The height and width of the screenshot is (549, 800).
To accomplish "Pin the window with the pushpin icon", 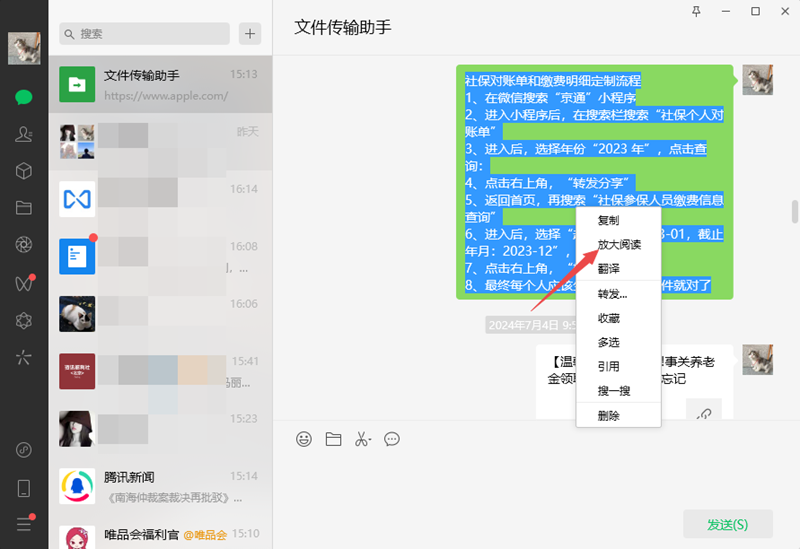I will 697,11.
